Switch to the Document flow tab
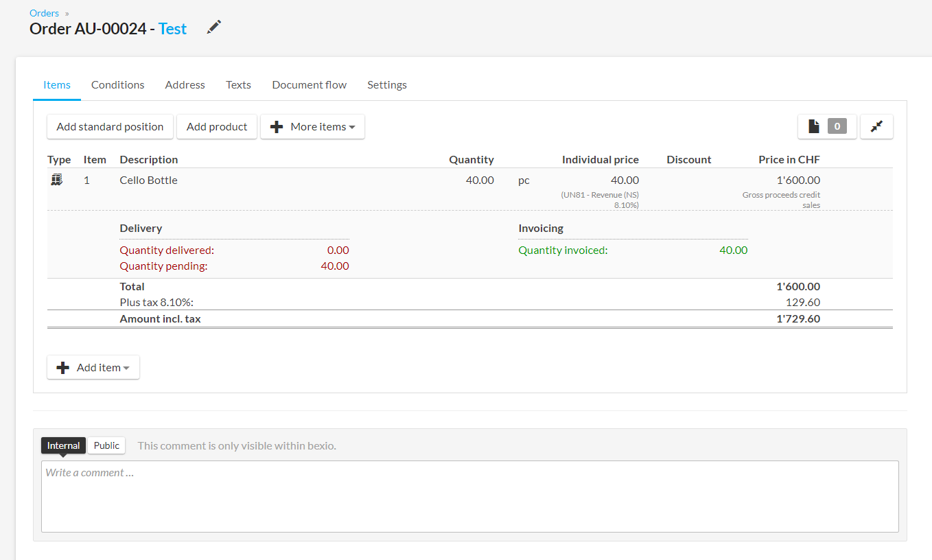Screen dimensions: 932x560 (x=309, y=85)
